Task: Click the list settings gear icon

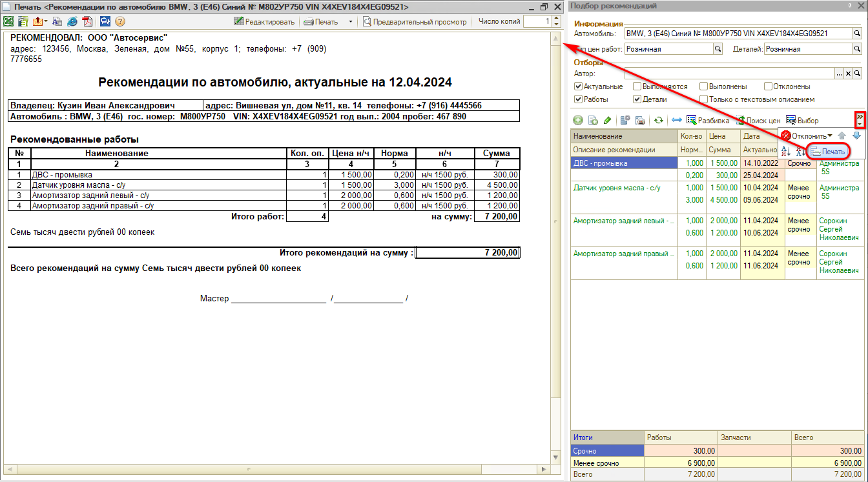Action: [625, 120]
